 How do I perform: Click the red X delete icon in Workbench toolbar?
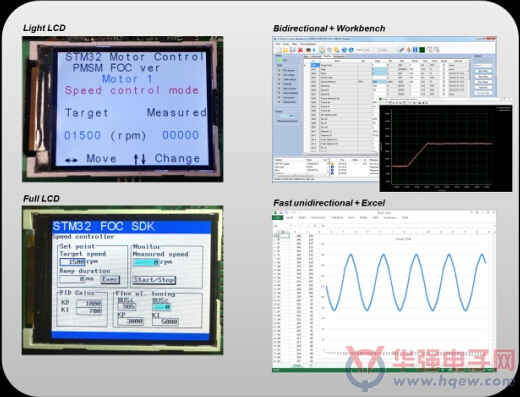[300, 50]
